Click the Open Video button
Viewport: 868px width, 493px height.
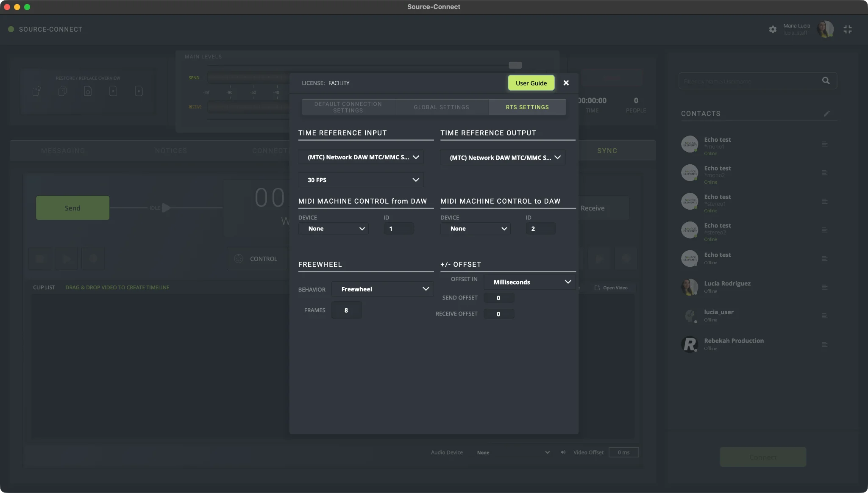point(611,288)
